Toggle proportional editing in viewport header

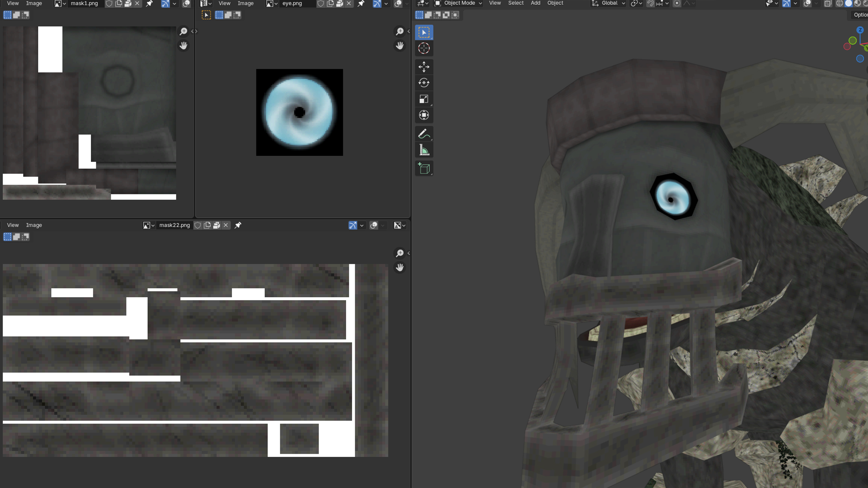pos(677,3)
